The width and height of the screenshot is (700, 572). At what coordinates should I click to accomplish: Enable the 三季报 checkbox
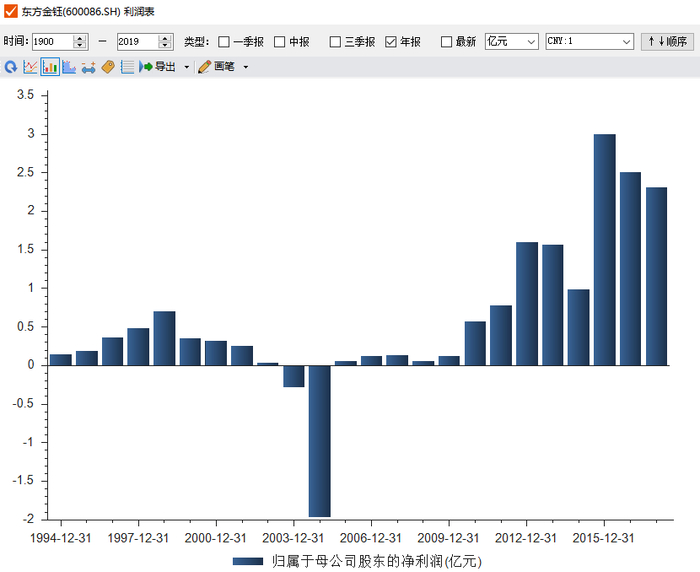click(335, 42)
